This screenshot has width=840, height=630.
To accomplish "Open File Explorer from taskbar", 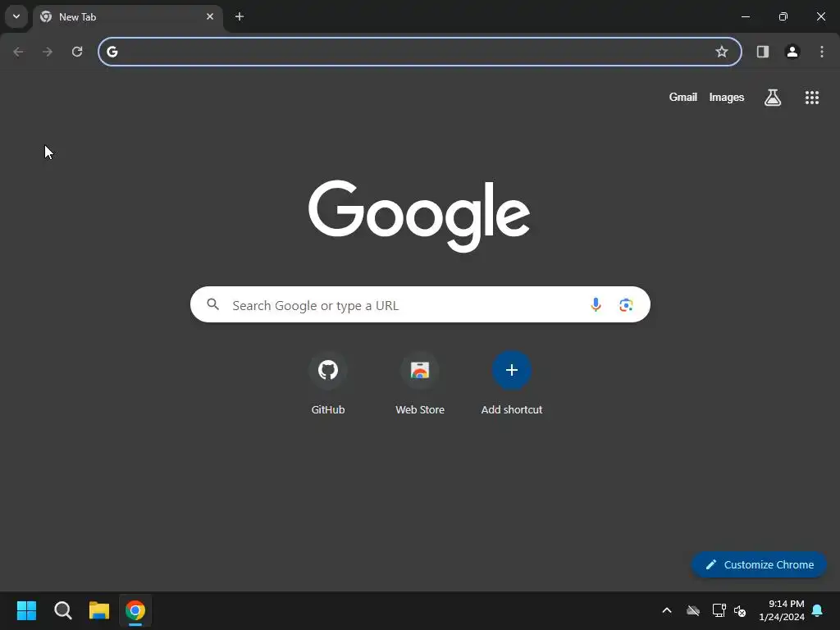I will coord(99,610).
